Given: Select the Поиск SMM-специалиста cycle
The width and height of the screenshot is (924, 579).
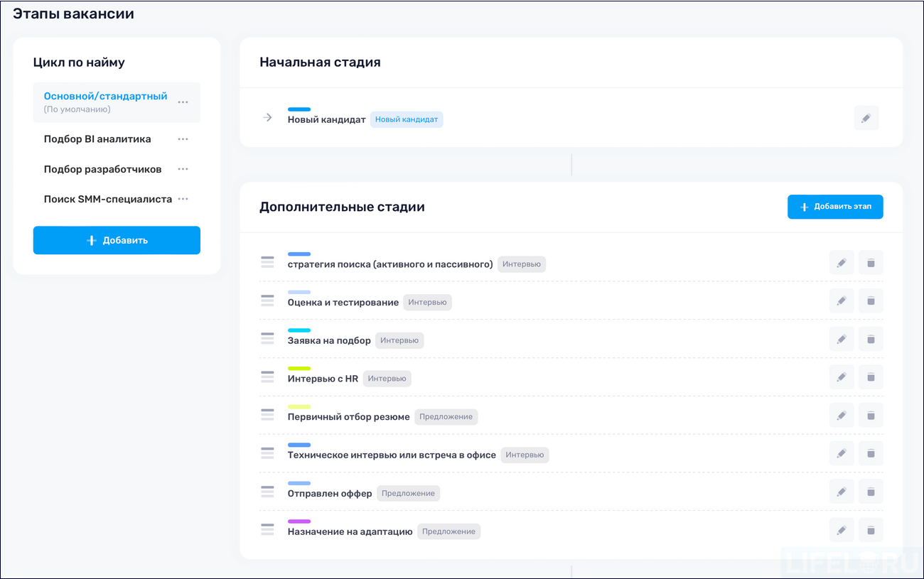Looking at the screenshot, I should coord(108,200).
